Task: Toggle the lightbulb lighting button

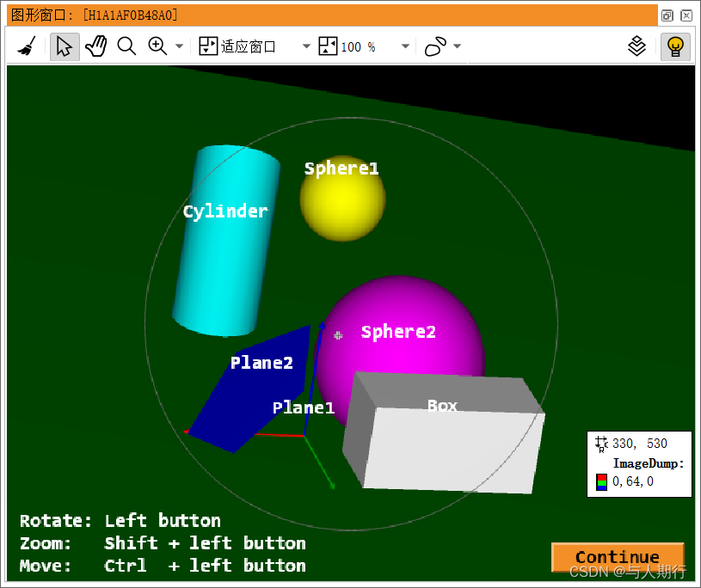Action: [x=675, y=46]
